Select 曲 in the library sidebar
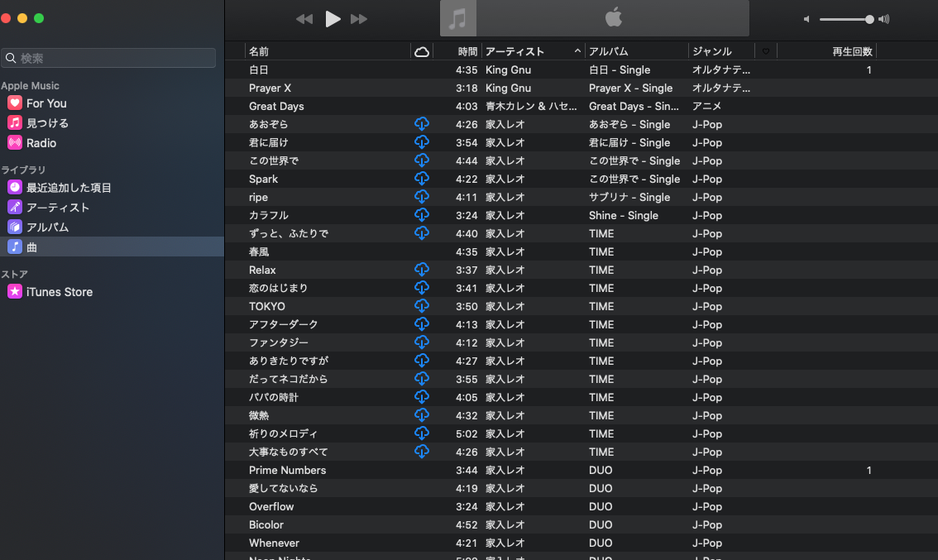 112,247
